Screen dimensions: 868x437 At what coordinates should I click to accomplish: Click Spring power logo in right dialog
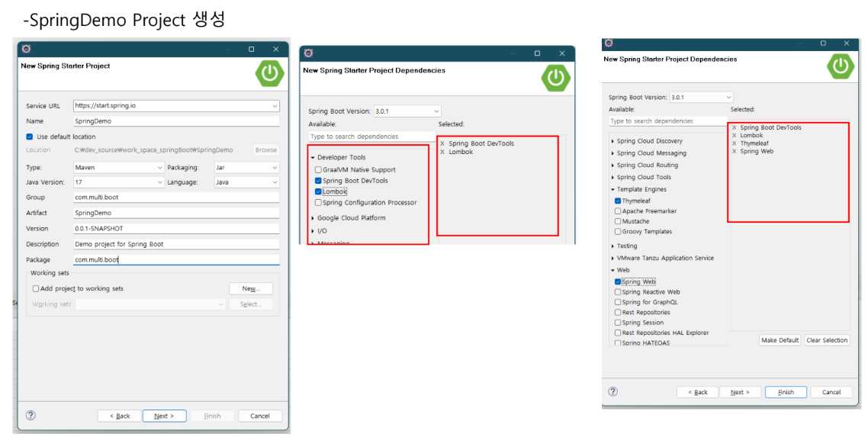point(841,66)
